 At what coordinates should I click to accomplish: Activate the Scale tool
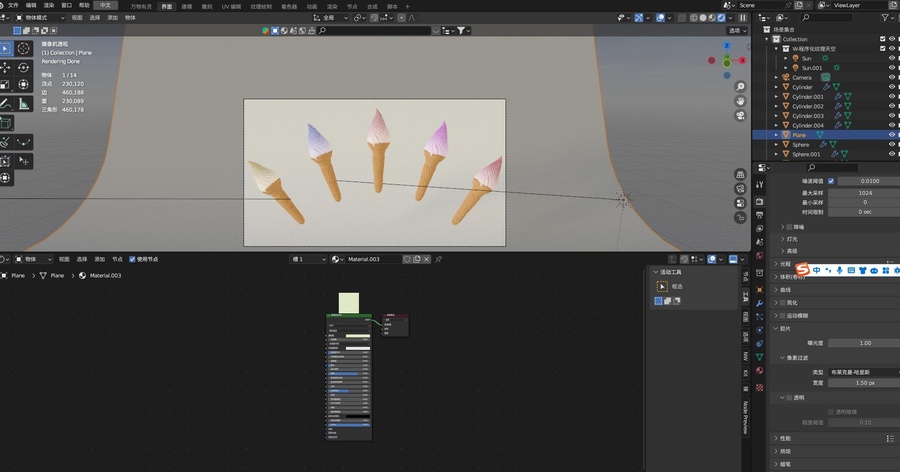6,85
